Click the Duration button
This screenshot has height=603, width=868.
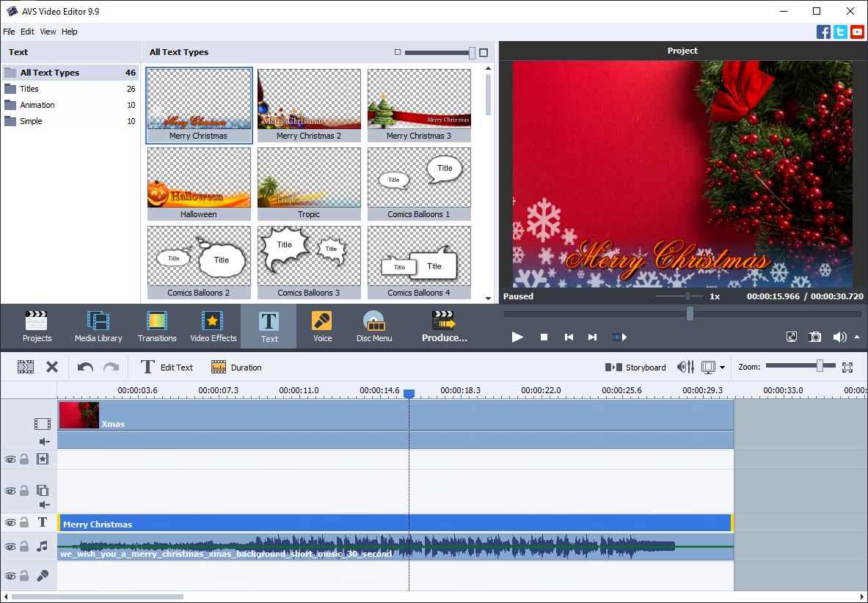pyautogui.click(x=236, y=366)
